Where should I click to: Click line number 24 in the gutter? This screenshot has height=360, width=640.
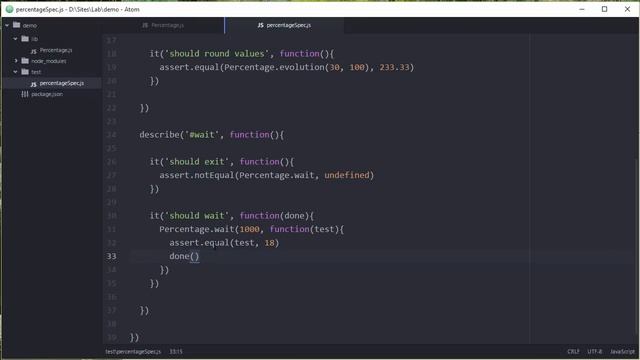(x=111, y=135)
